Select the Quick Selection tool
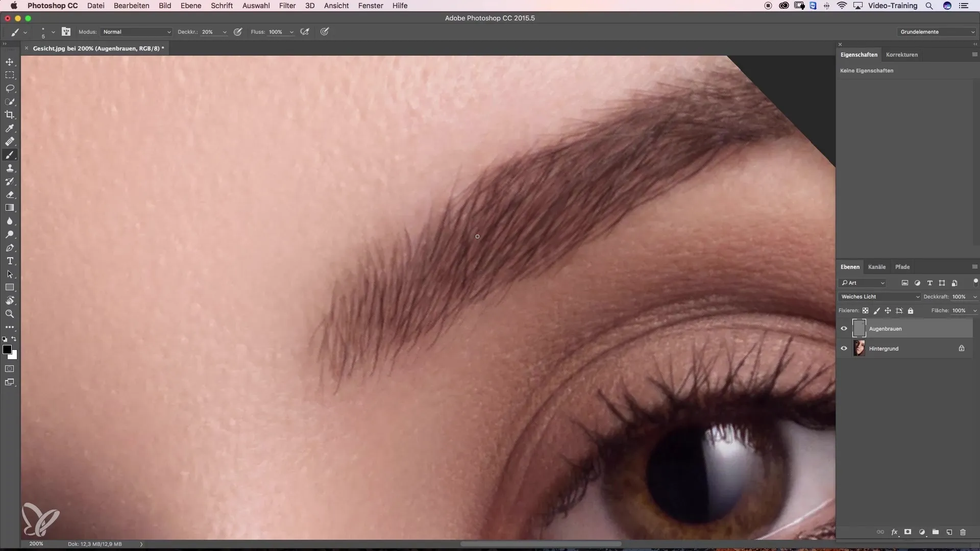980x551 pixels. 10,102
